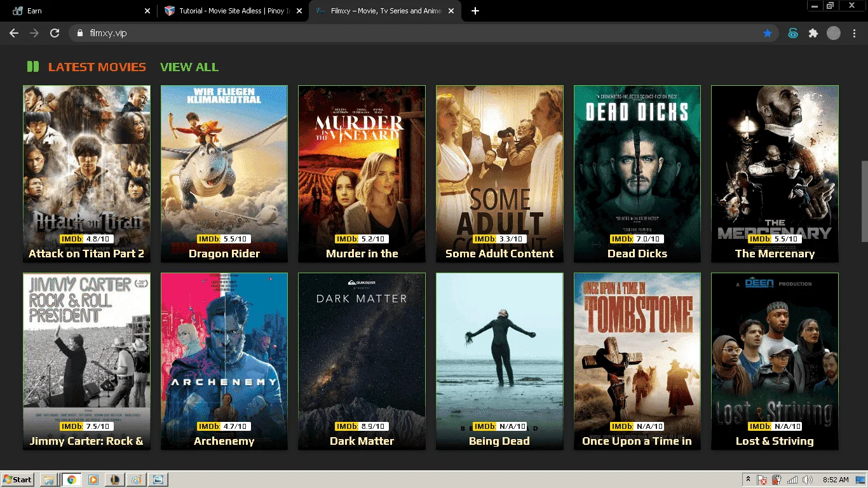Open the Once Upon a Time in Tombstone poster

click(x=637, y=362)
